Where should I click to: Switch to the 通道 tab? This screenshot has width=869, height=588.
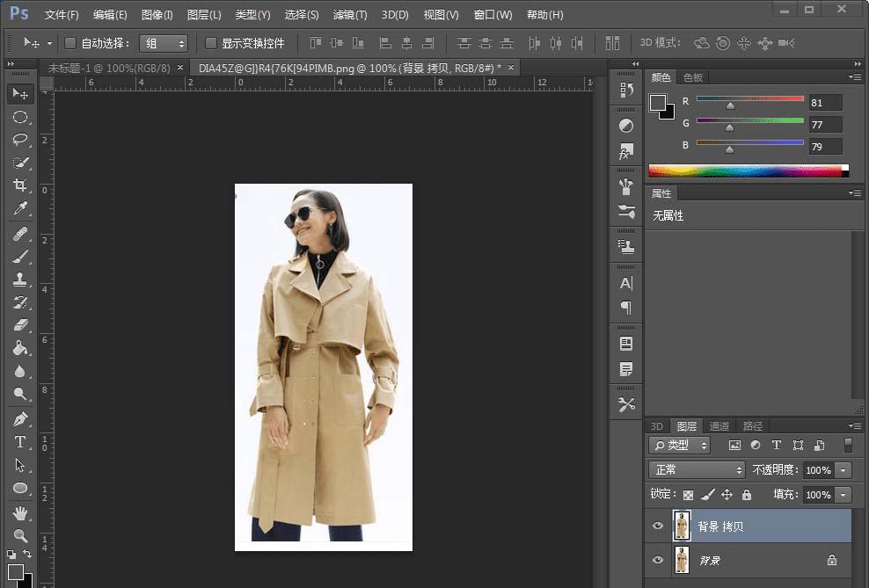(719, 426)
